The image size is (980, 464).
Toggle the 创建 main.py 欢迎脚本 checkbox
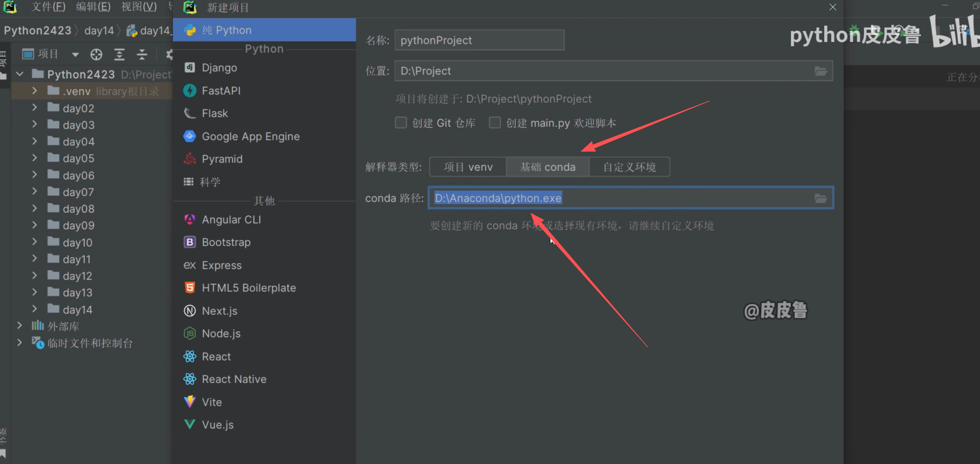(495, 123)
